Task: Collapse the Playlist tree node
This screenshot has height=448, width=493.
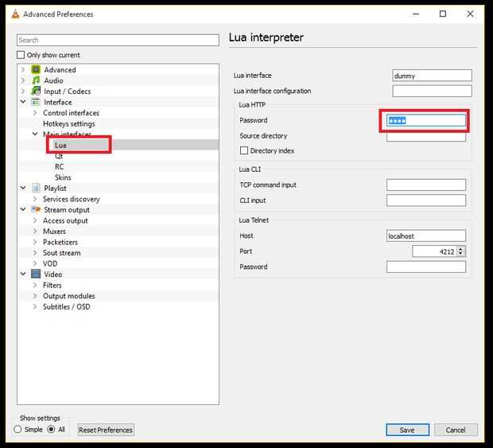Action: pyautogui.click(x=23, y=188)
